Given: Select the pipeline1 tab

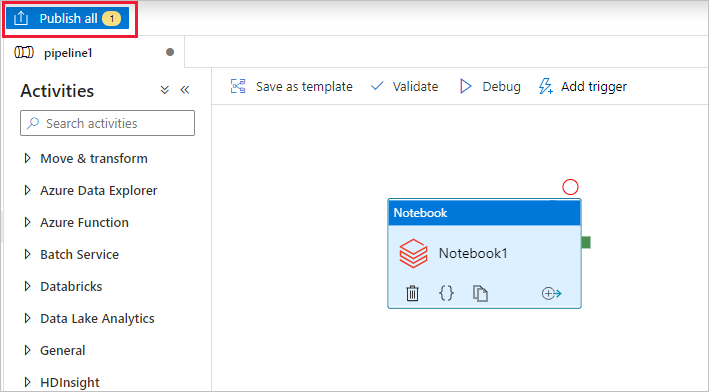Looking at the screenshot, I should point(94,53).
